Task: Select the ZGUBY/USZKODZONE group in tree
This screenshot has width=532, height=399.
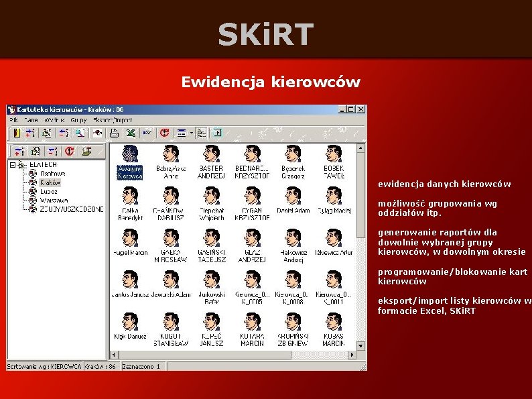Action: click(71, 209)
